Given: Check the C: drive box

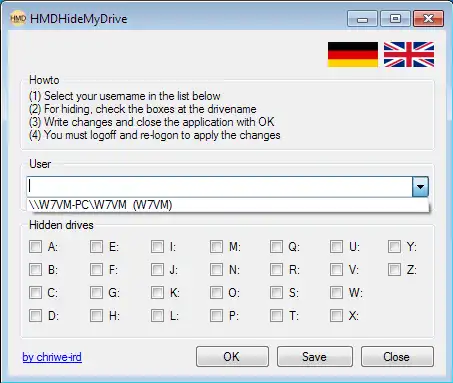Looking at the screenshot, I should [35, 293].
